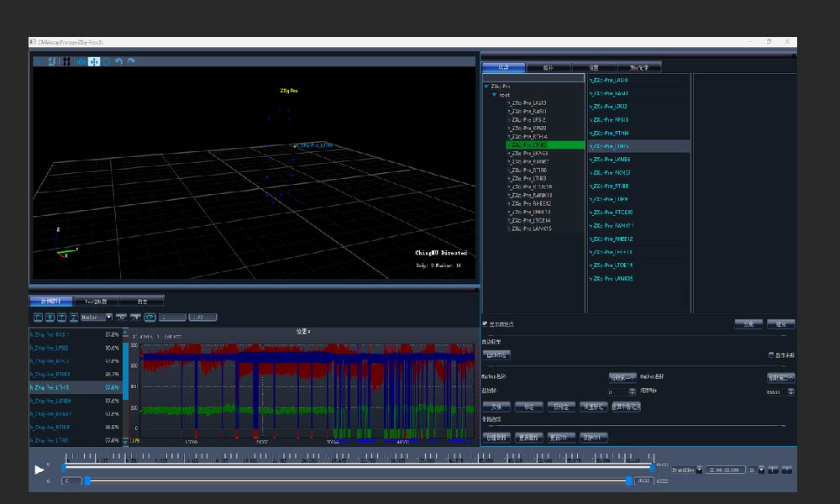Click the undo arrow in viewport toolbar

point(118,61)
